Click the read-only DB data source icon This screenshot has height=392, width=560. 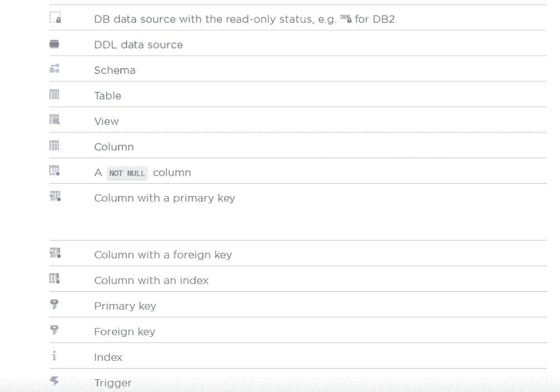tap(55, 19)
